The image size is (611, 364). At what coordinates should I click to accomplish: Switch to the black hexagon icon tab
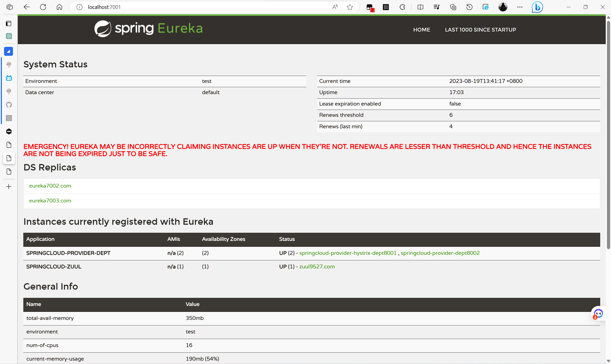pos(9,131)
